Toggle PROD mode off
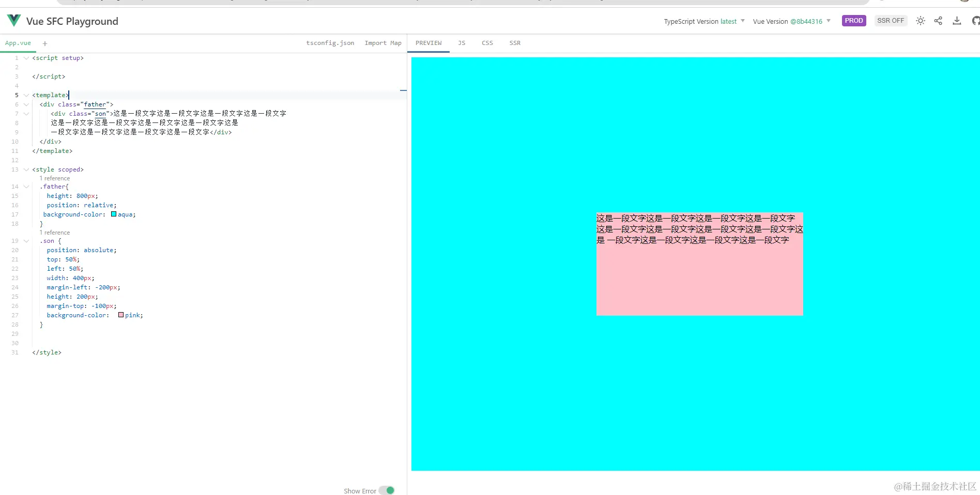 tap(854, 20)
